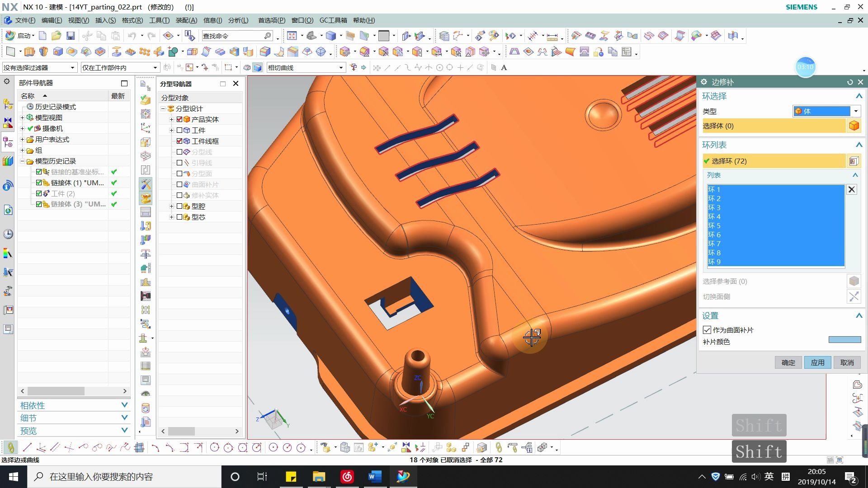Open the 没有选择过滤器 dropdown
This screenshot has height=488, width=868.
tap(39, 68)
